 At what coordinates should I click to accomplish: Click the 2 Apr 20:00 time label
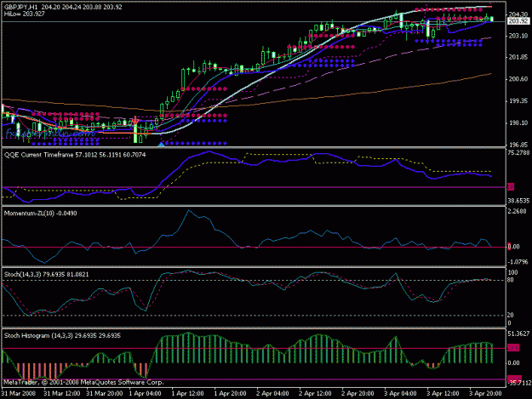coord(358,393)
